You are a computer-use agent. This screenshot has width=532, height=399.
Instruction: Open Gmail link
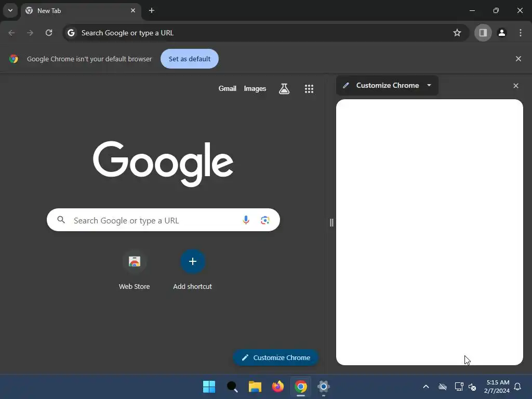228,88
